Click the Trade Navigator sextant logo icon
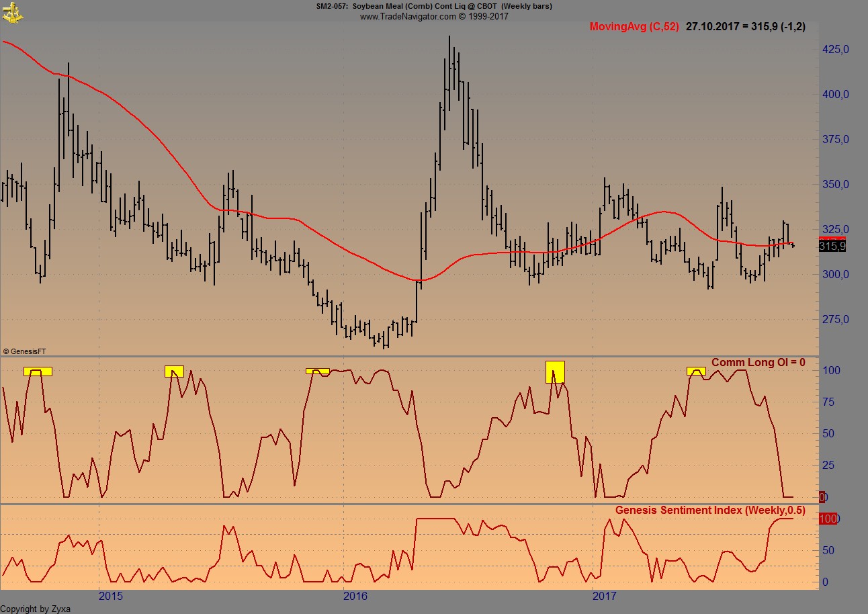 click(x=12, y=11)
